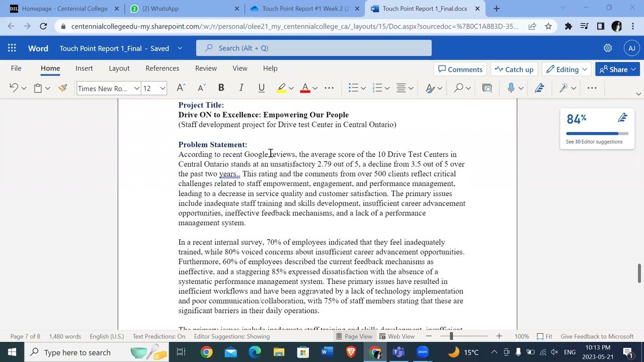Switch to the View tab
This screenshot has height=362, width=644.
(x=240, y=68)
